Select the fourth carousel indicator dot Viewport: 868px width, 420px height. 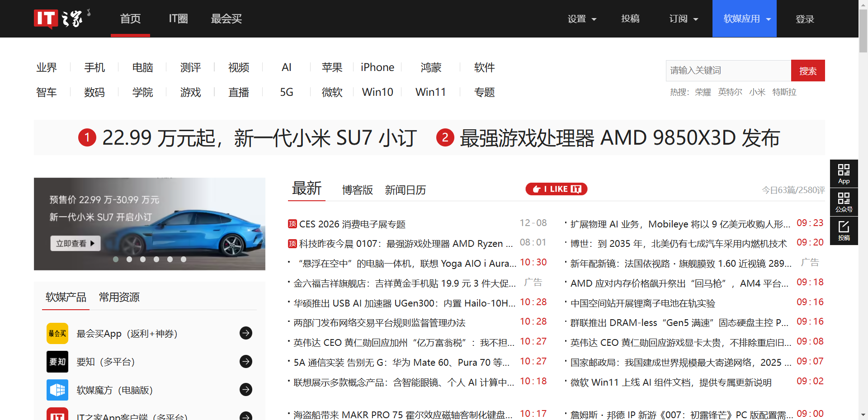tap(156, 259)
